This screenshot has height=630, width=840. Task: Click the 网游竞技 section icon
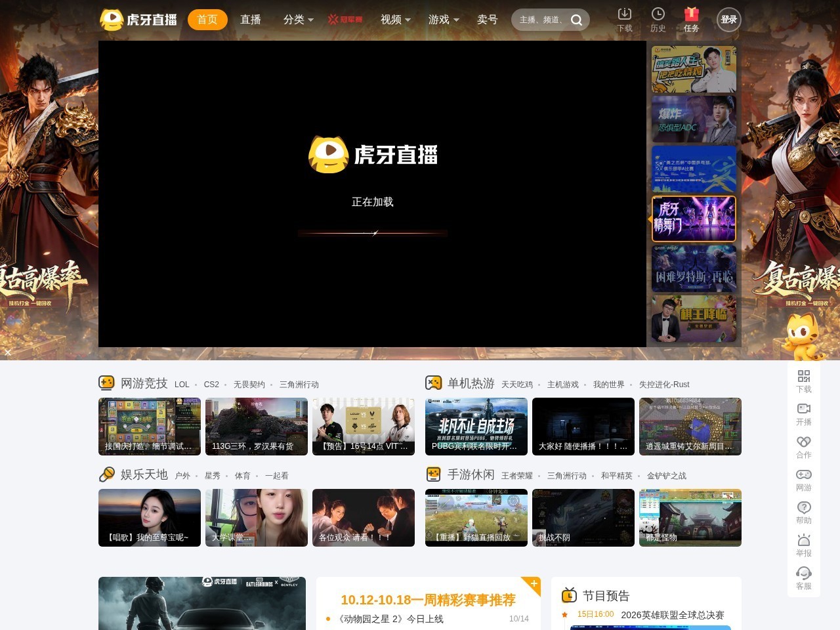106,383
